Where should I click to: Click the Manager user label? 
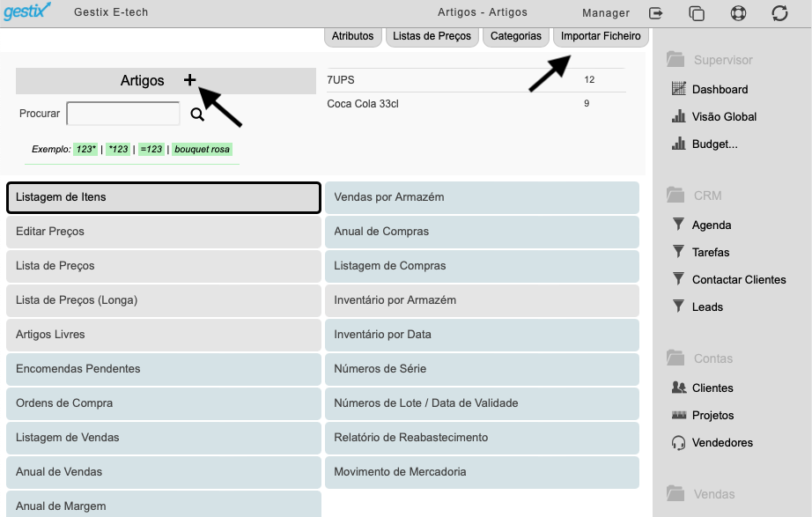click(606, 13)
